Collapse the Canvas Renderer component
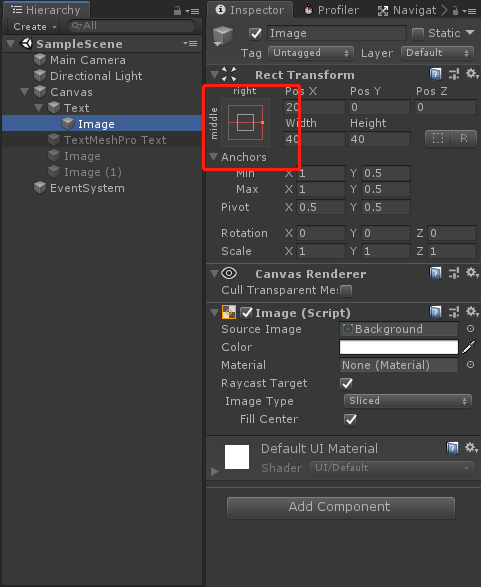 coord(214,274)
